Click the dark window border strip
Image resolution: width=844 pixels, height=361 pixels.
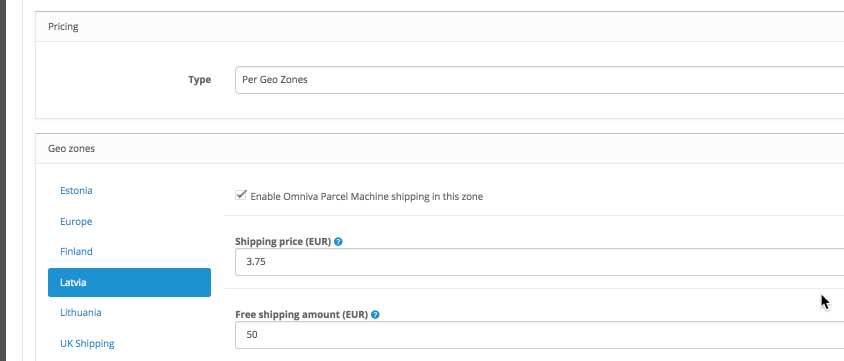(3, 180)
